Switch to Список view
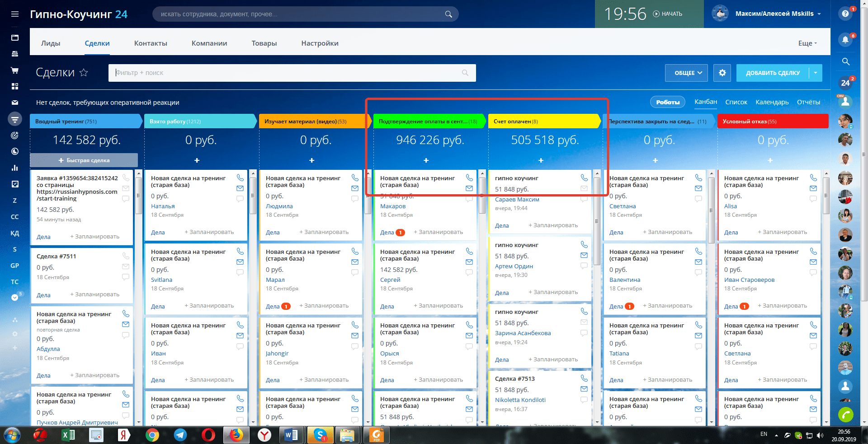The width and height of the screenshot is (868, 444). coord(736,102)
